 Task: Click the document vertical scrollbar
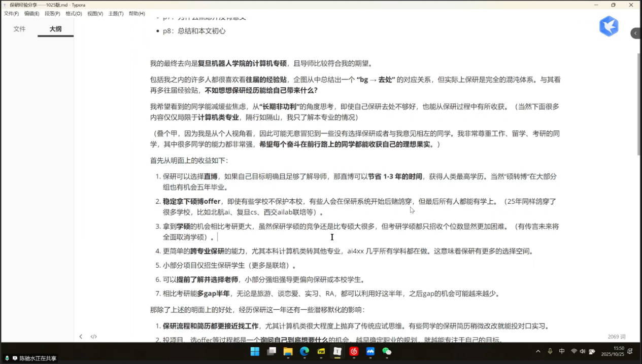click(x=639, y=101)
